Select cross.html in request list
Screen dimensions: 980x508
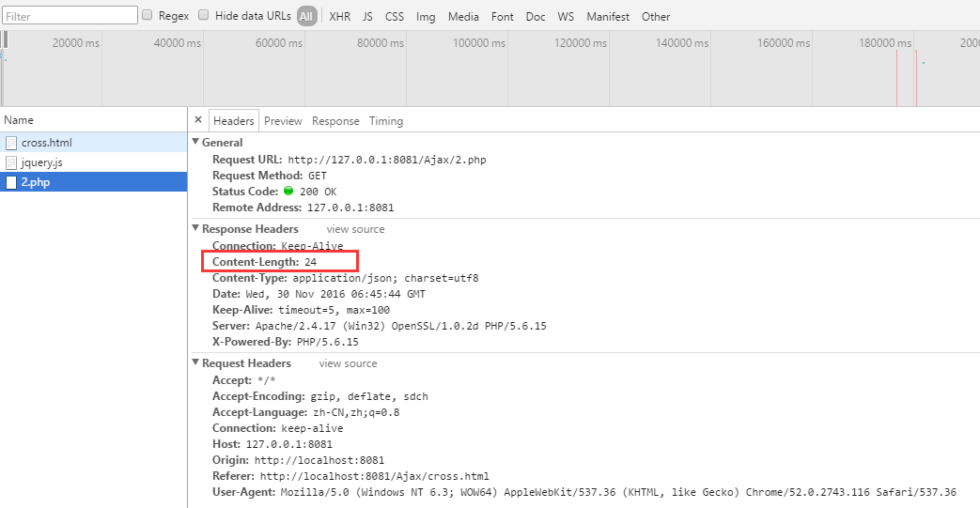pyautogui.click(x=94, y=143)
